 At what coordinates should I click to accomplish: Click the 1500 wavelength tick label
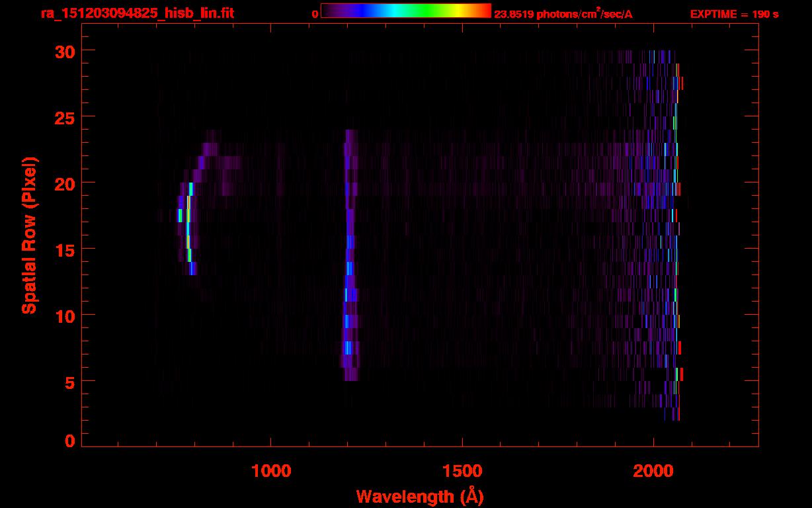coord(462,470)
